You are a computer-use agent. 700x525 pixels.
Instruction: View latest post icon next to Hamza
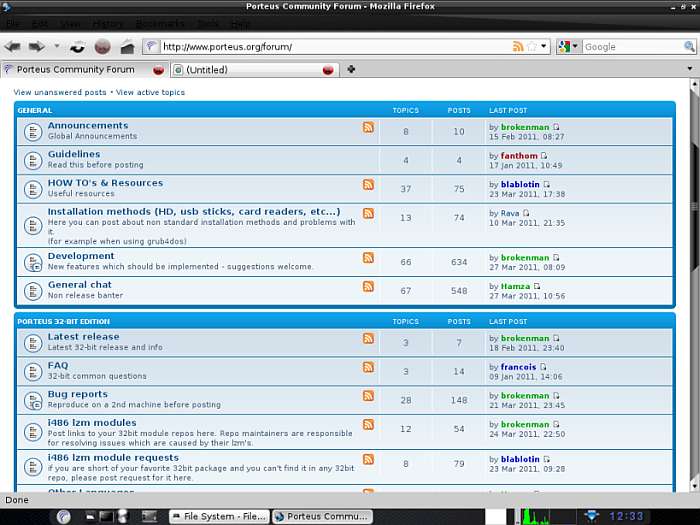coord(537,286)
